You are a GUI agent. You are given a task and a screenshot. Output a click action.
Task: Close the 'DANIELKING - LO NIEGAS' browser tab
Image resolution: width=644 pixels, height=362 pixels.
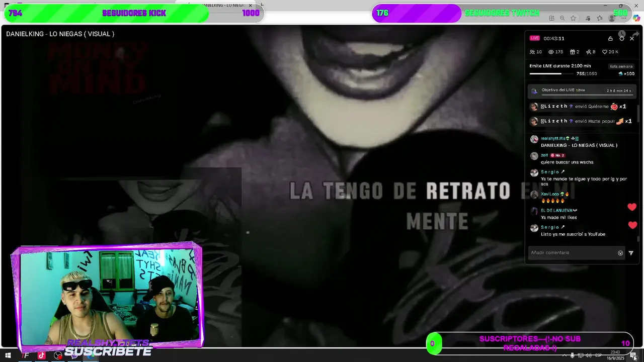coord(250,6)
